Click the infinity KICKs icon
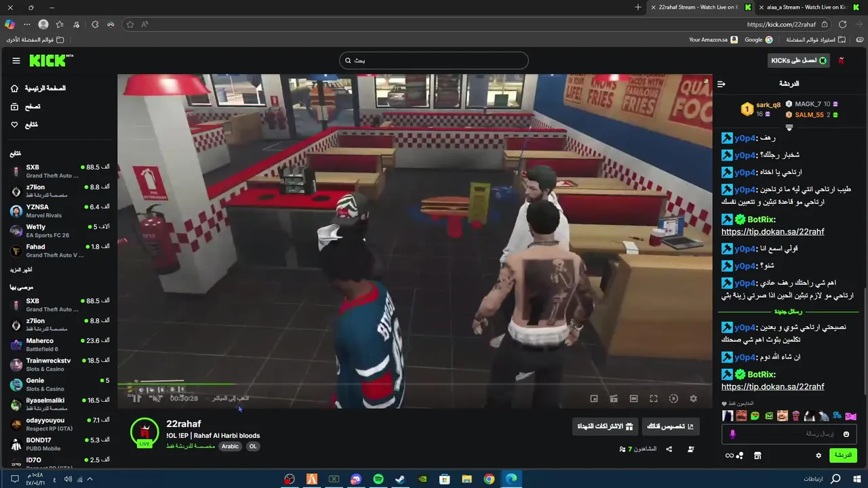This screenshot has width=868, height=488. click(730, 455)
